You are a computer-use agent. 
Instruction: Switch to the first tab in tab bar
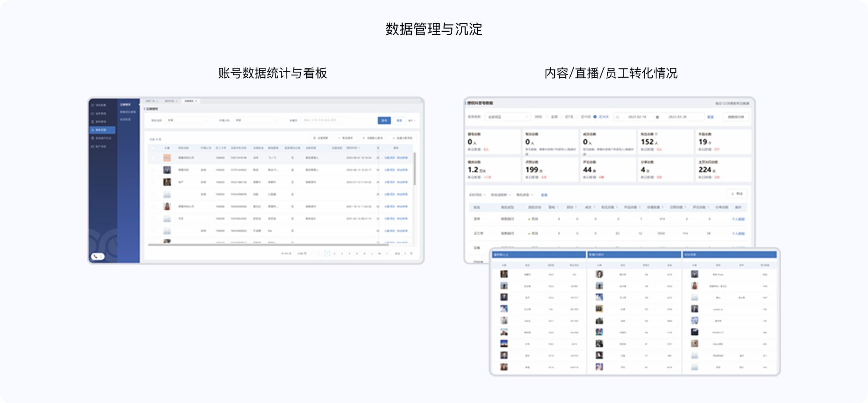tap(150, 101)
